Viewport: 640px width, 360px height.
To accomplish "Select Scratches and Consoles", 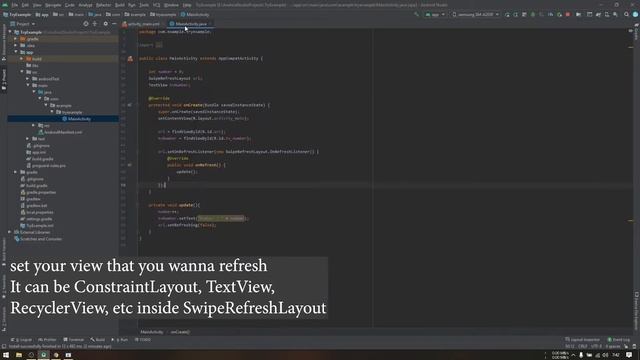I will click(38, 239).
